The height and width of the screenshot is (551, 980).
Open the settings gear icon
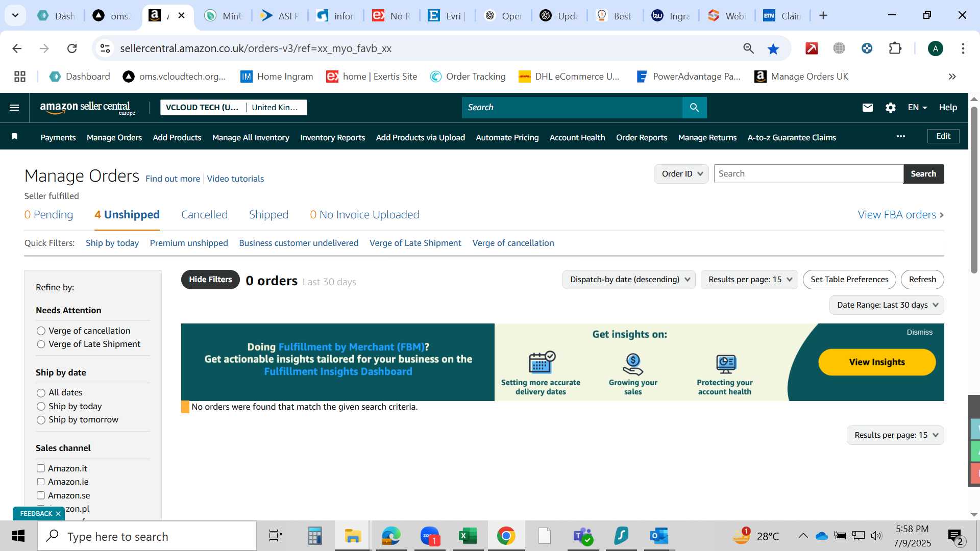tap(890, 108)
